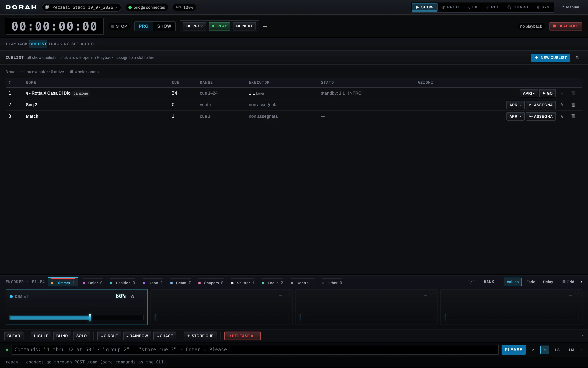The width and height of the screenshot is (588, 368).
Task: Go to previous cue with PREV
Action: tap(194, 26)
